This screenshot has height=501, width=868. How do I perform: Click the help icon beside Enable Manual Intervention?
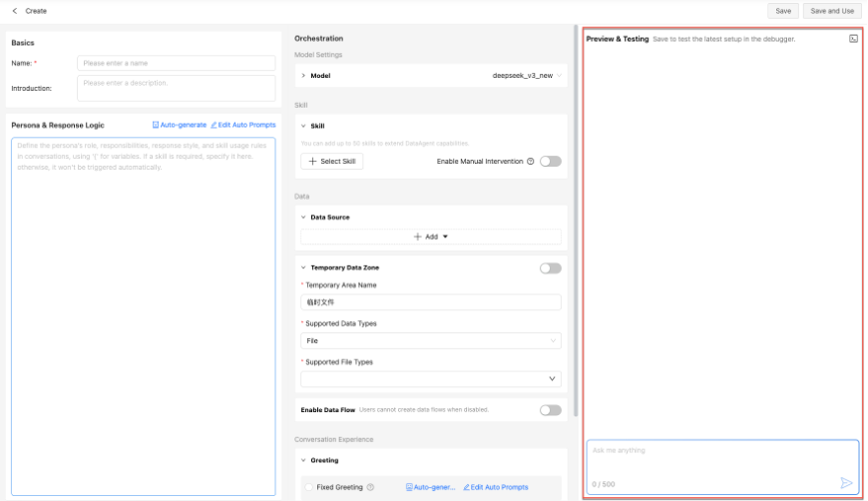coord(530,162)
